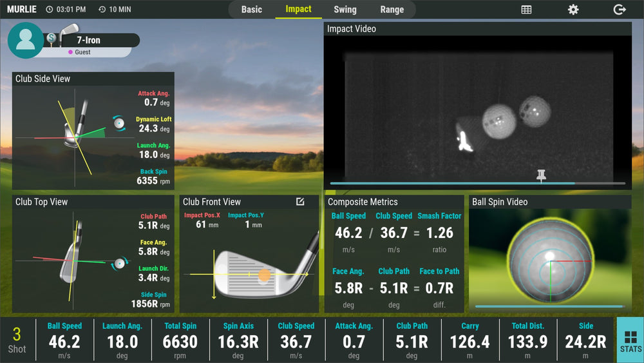Click the guest profile avatar
Image resolution: width=644 pixels, height=363 pixels.
(26, 40)
